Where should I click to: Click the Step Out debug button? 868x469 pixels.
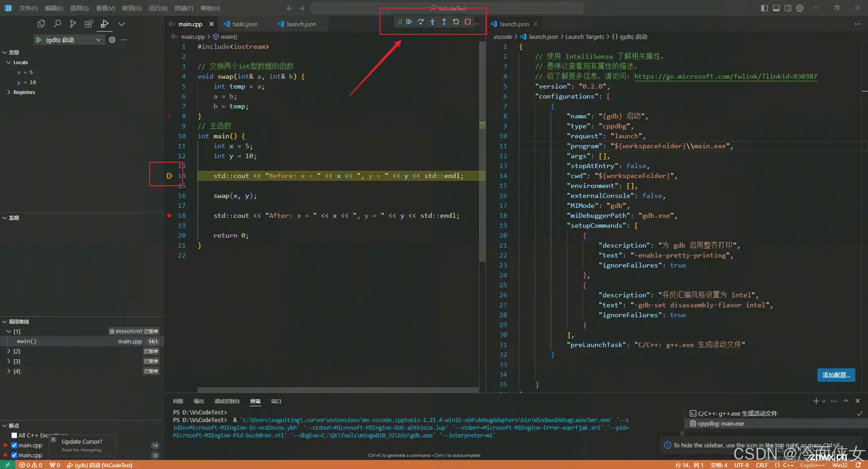coord(444,22)
